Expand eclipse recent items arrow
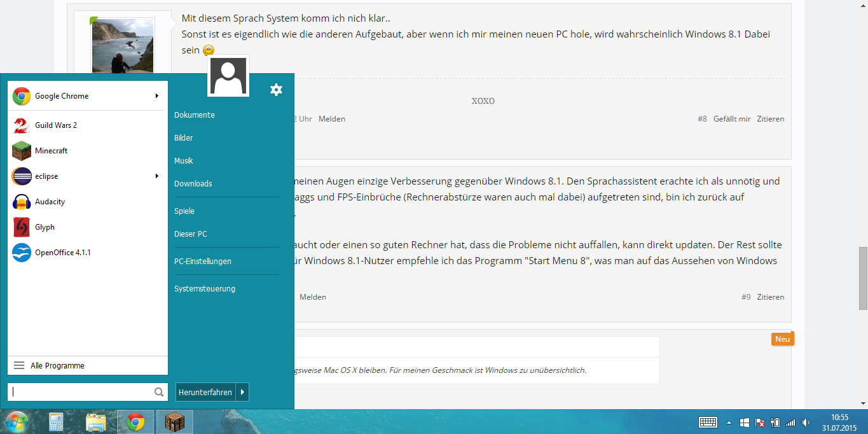This screenshot has height=434, width=868. (x=157, y=176)
